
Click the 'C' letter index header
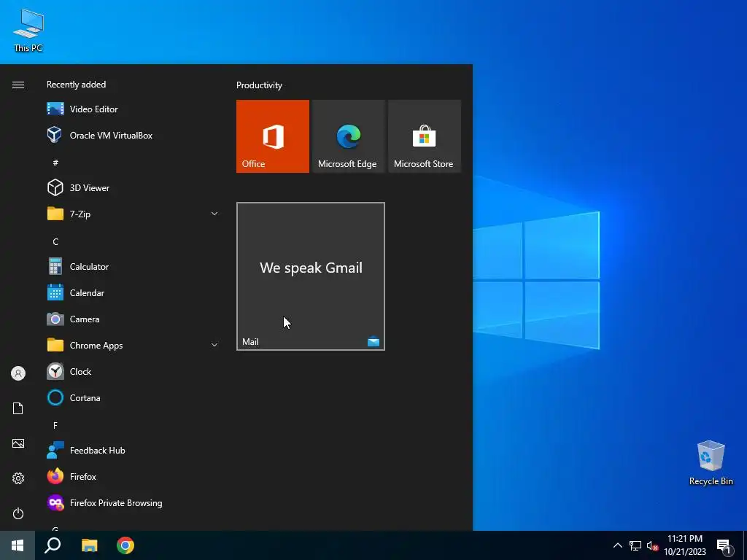tap(55, 242)
